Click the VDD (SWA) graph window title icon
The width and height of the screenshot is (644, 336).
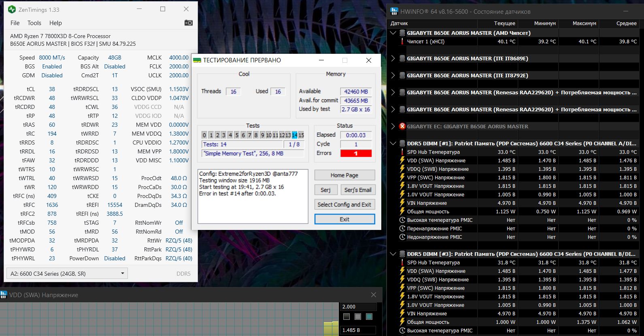[4, 295]
